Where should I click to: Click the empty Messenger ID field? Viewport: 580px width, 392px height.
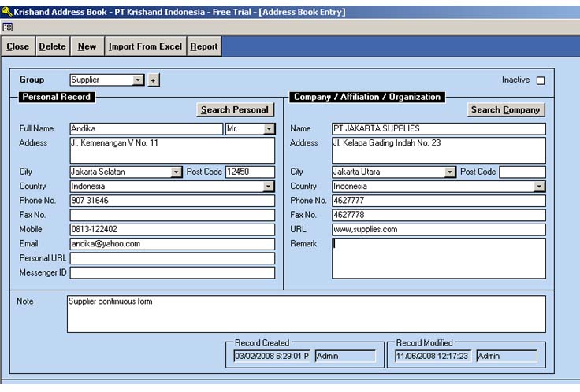click(x=173, y=272)
